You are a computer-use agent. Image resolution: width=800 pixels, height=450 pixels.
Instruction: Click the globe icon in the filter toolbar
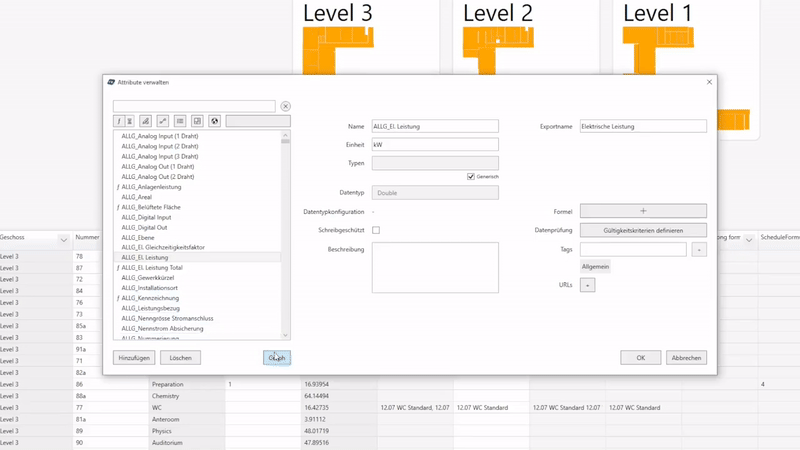[214, 121]
